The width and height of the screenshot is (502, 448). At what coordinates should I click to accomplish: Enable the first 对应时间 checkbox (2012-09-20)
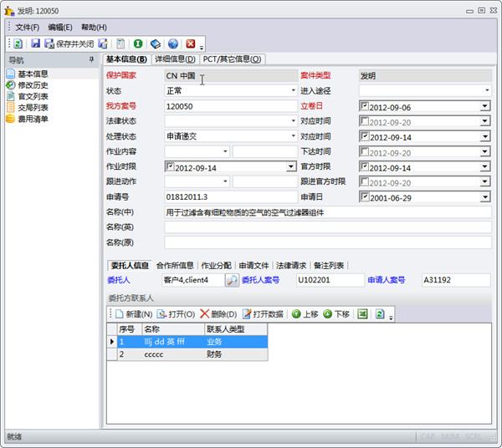(x=364, y=121)
